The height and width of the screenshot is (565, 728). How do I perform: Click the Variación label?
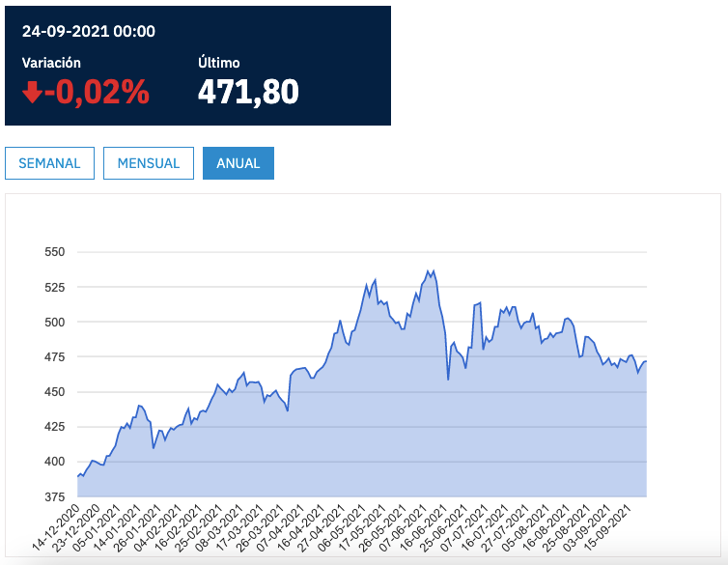(x=51, y=62)
